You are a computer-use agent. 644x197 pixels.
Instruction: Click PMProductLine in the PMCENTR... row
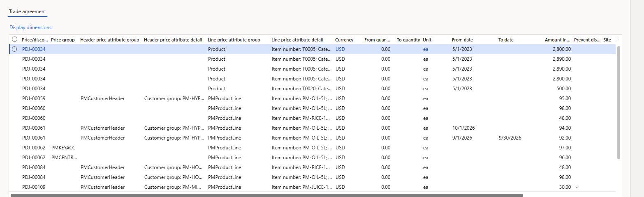[225, 158]
